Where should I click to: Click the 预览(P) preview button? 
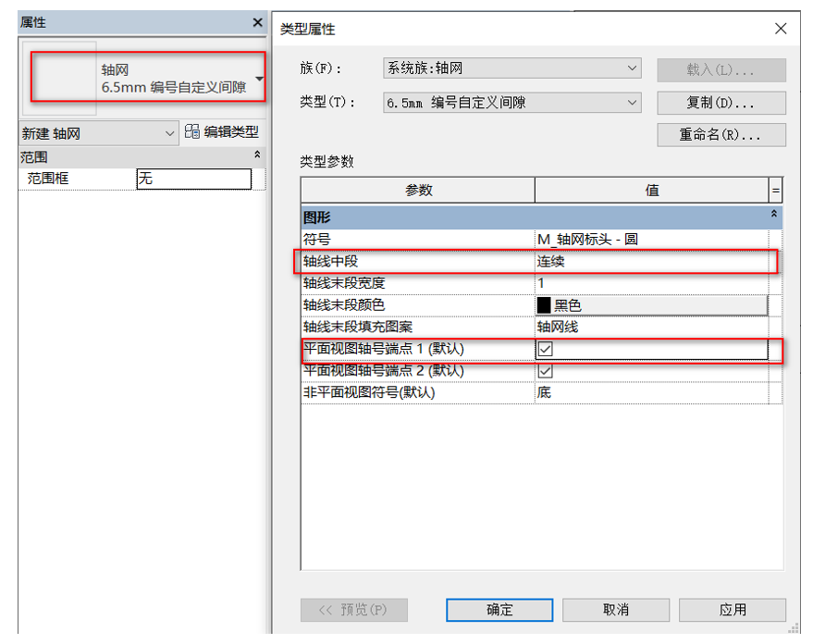[354, 610]
